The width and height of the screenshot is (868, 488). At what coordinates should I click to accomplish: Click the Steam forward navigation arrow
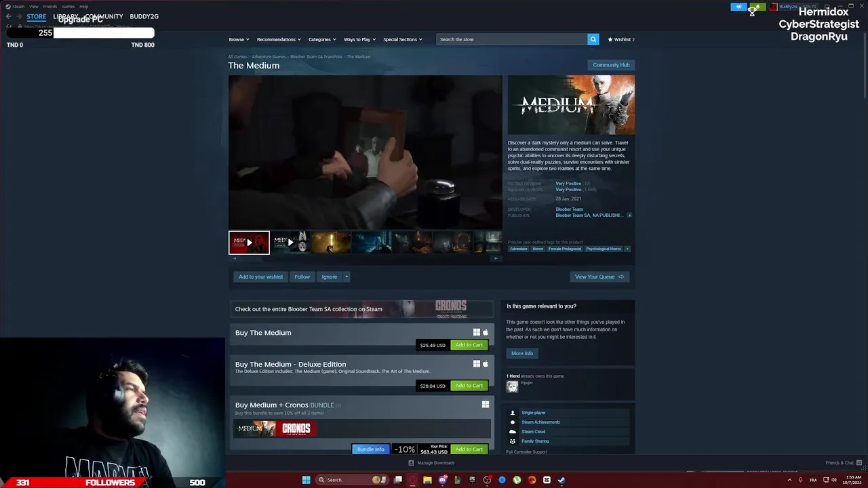click(19, 16)
